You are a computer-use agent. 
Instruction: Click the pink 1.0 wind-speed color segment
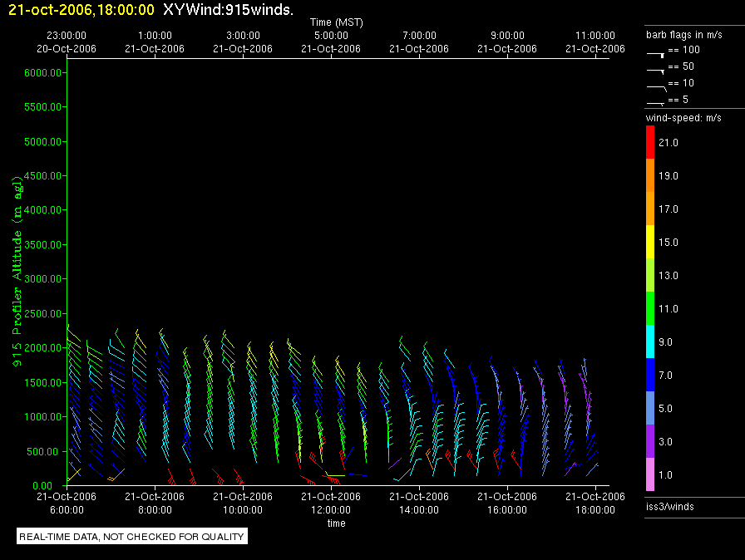pos(650,474)
